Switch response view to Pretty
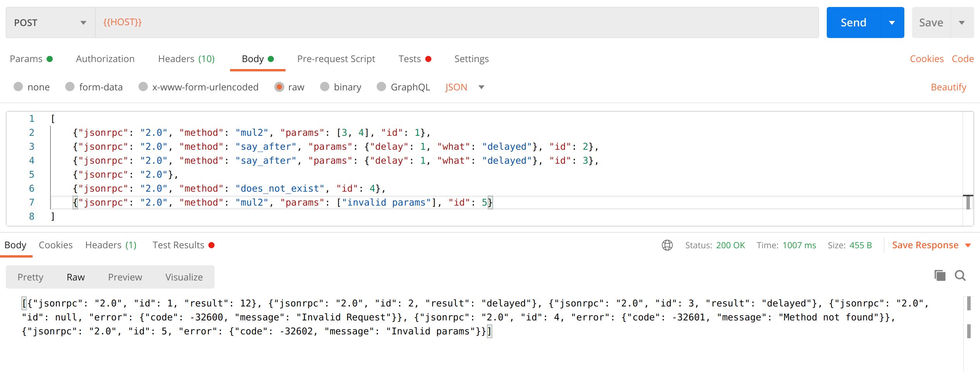980x372 pixels. coord(30,277)
